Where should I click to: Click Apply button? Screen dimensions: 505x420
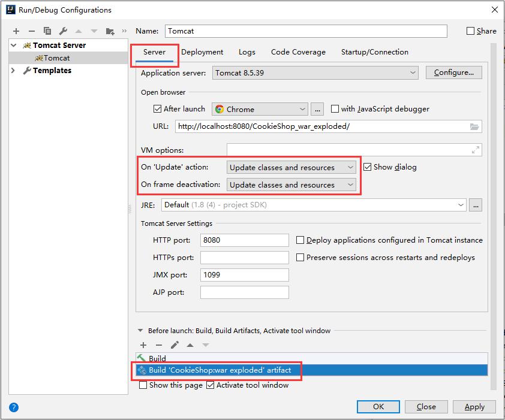click(x=474, y=407)
